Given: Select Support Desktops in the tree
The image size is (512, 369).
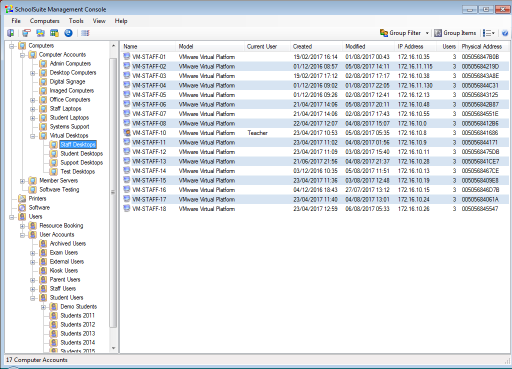Looking at the screenshot, I should pos(82,163).
